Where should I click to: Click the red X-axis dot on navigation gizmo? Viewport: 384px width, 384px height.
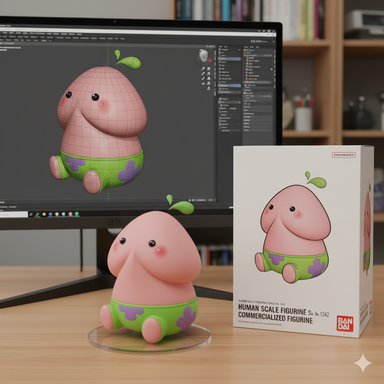(210, 61)
